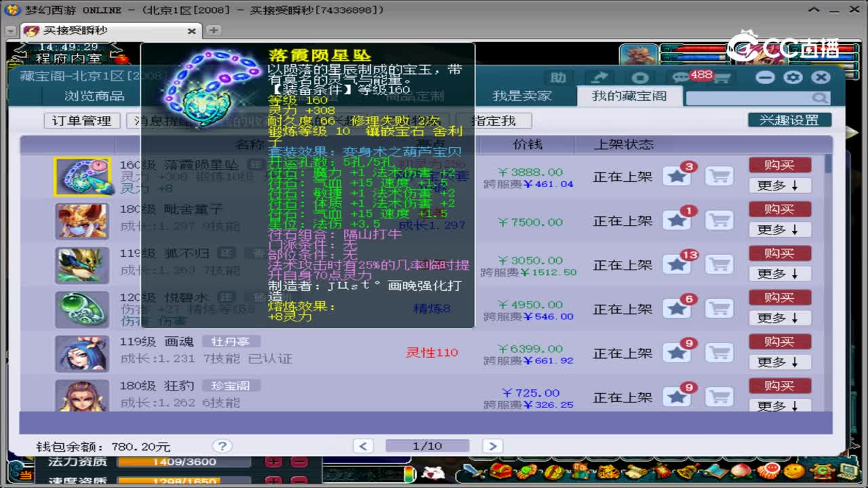Select 我的藏宝阁 tab

[629, 96]
